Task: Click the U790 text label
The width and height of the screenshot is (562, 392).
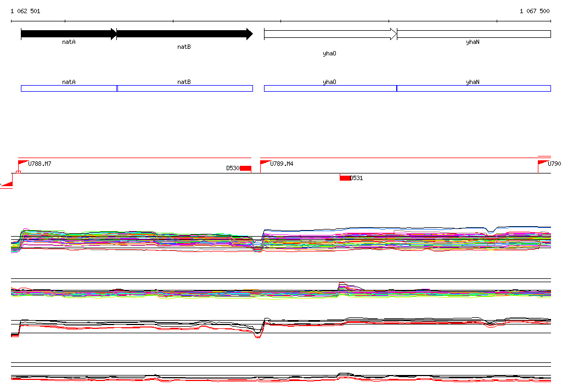Action: point(554,164)
